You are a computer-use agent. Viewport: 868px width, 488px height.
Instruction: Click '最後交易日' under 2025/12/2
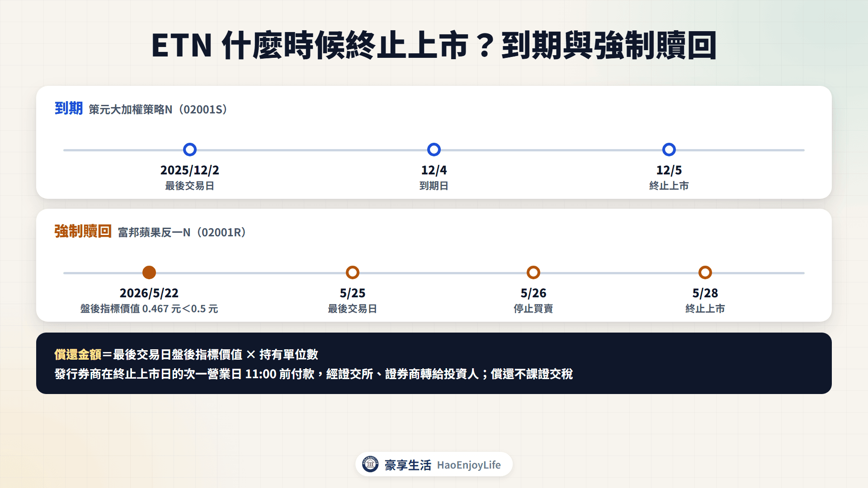(190, 186)
